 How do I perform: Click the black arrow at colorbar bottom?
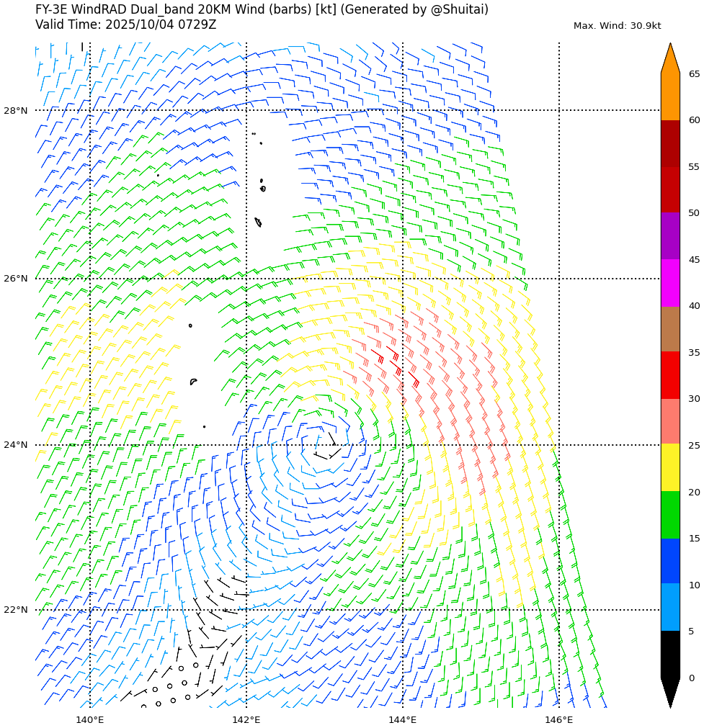[670, 691]
